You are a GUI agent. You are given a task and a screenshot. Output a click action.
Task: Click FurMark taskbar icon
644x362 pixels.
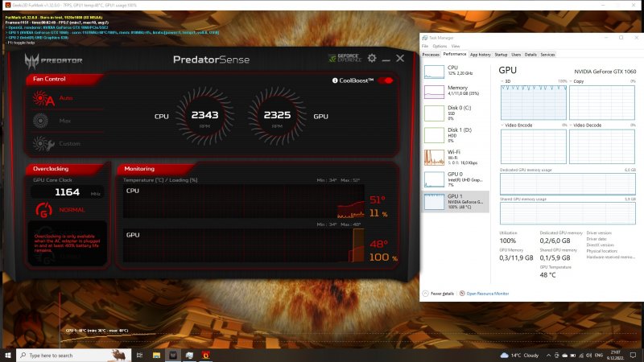click(206, 355)
